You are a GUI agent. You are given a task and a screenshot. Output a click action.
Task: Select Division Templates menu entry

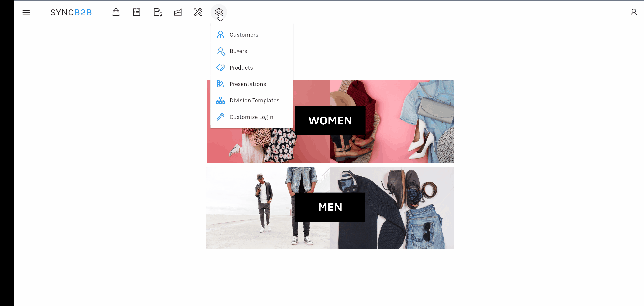coord(252,100)
